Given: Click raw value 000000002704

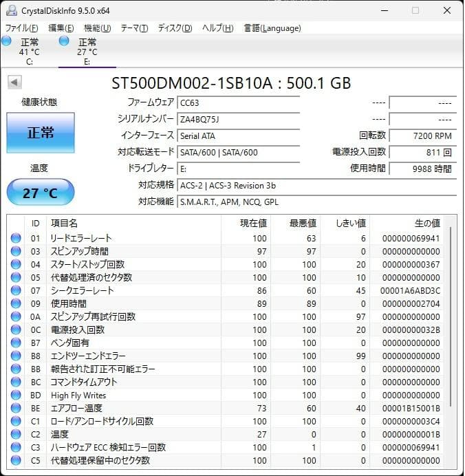Looking at the screenshot, I should pos(411,303).
